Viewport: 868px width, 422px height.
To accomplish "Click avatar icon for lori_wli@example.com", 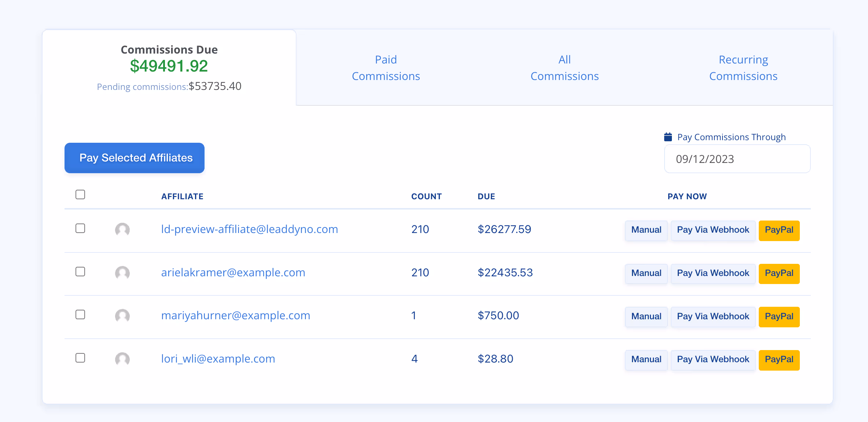I will 122,359.
